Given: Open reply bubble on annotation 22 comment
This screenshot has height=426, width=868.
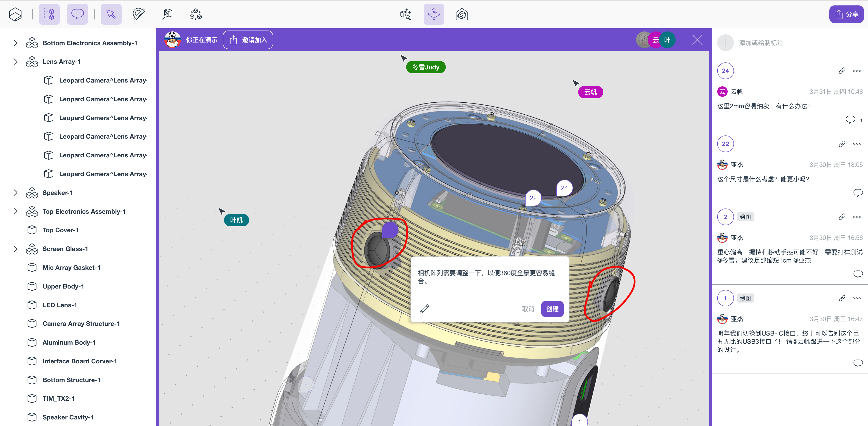Looking at the screenshot, I should (x=858, y=192).
